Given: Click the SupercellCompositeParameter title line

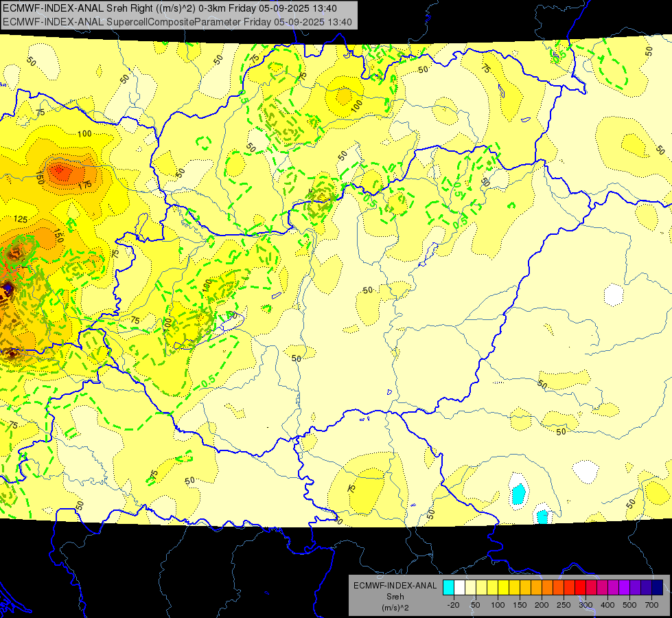Looking at the screenshot, I should [177, 22].
